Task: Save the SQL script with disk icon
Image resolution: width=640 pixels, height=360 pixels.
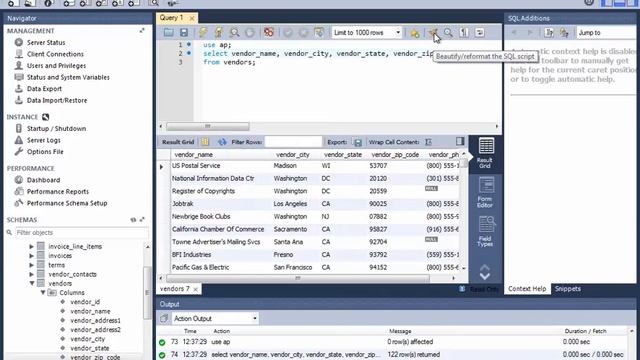Action: tap(184, 32)
